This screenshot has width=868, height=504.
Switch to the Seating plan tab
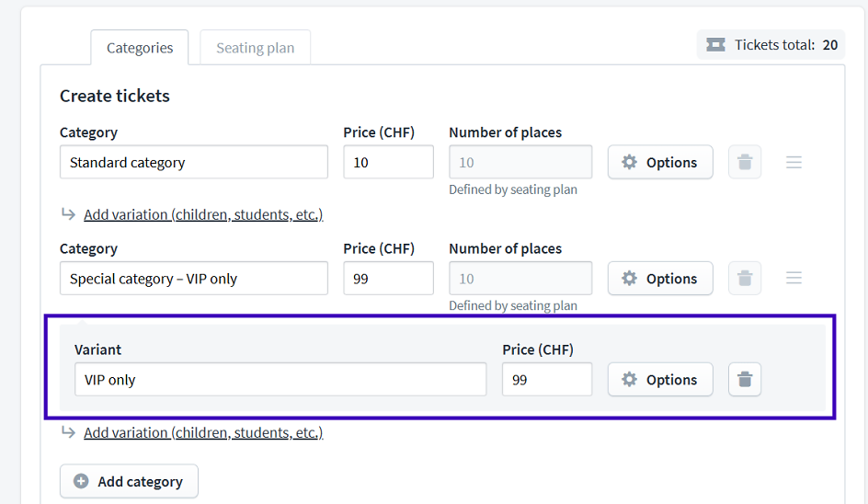click(x=256, y=48)
